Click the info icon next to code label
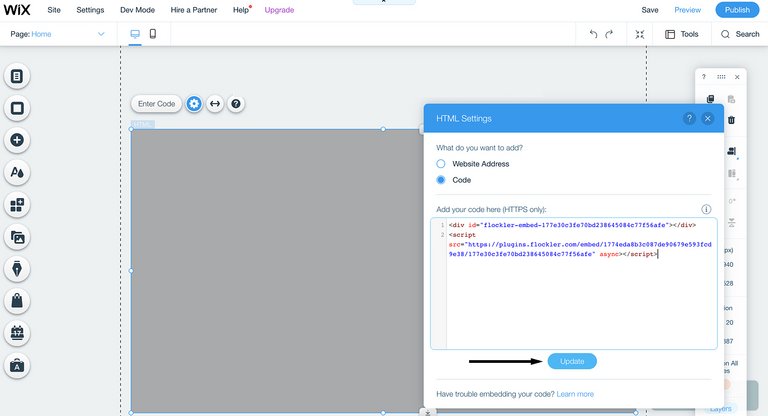Screen dimensions: 768x416 [x=706, y=209]
